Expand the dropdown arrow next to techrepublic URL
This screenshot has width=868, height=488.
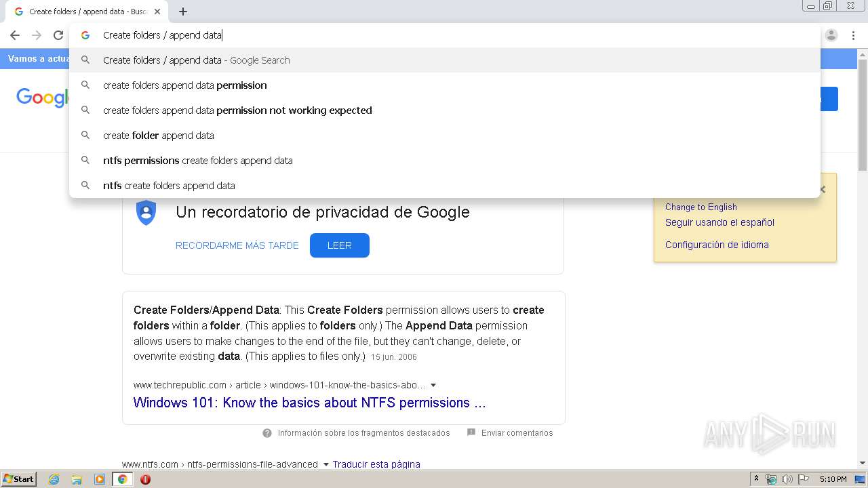[433, 385]
